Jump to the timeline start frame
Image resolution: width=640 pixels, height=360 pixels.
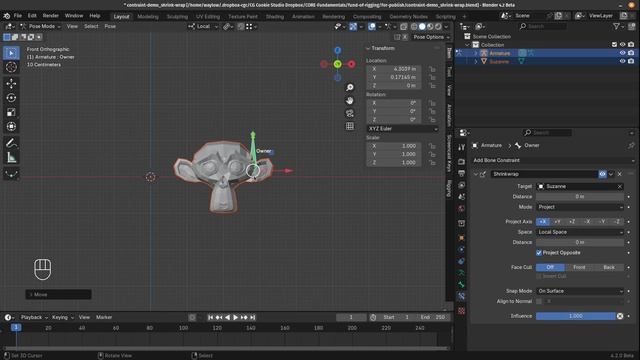click(x=211, y=317)
